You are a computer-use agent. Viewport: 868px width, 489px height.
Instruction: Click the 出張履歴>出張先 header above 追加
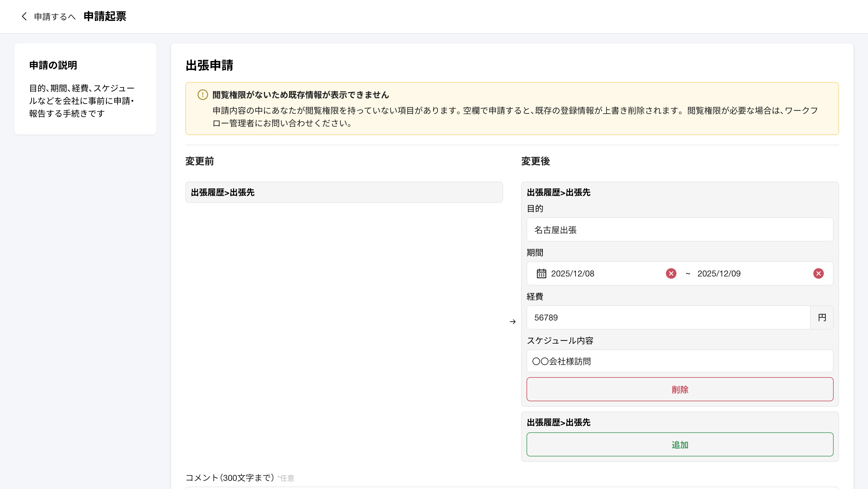click(x=558, y=422)
